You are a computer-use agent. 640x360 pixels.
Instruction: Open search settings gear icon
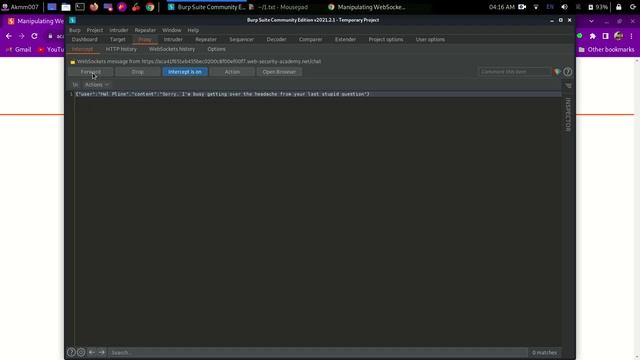[x=81, y=352]
